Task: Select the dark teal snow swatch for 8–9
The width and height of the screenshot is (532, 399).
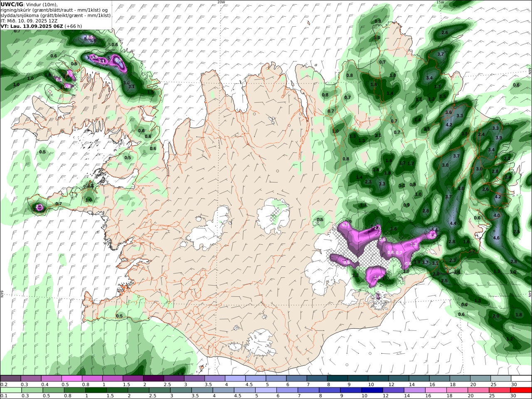Action: [337, 379]
